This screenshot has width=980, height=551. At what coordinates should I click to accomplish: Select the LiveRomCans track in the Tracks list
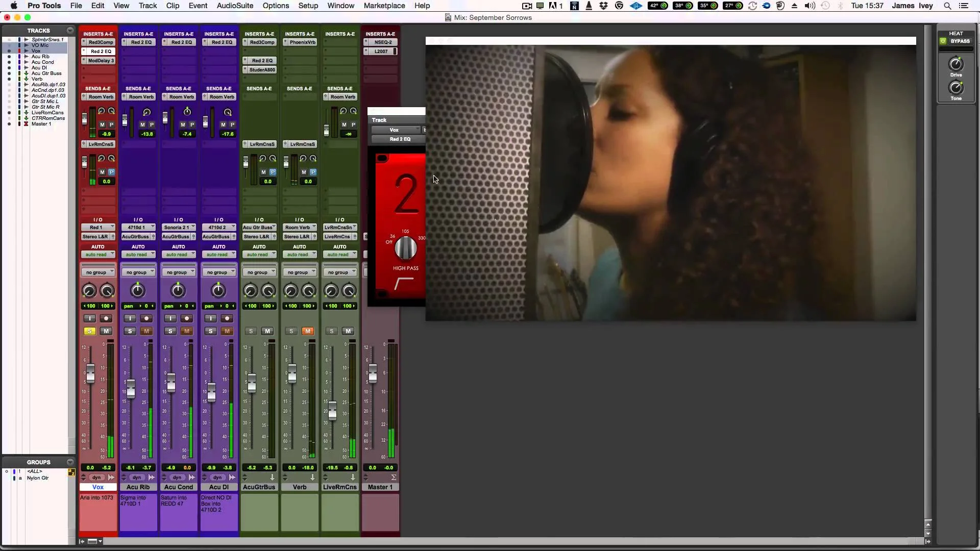pos(46,112)
